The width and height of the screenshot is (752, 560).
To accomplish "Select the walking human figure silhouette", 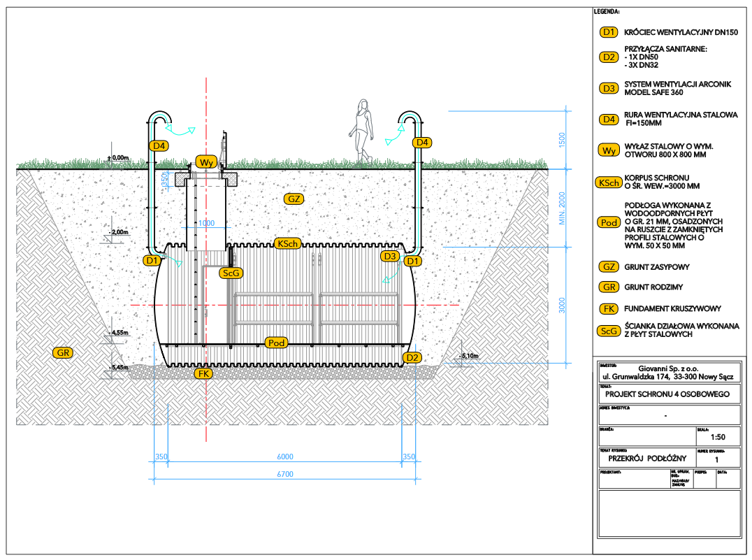I will [x=361, y=131].
